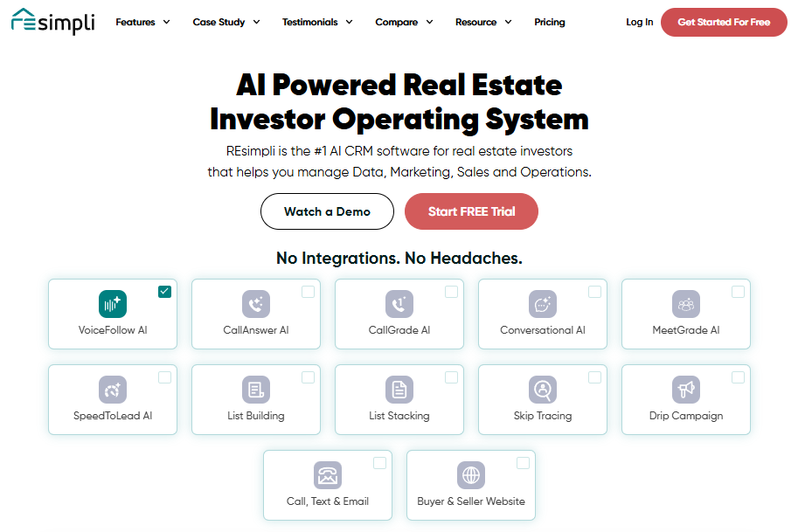Click the Buyer & Seller Website globe icon
The height and width of the screenshot is (532, 805).
(x=470, y=475)
